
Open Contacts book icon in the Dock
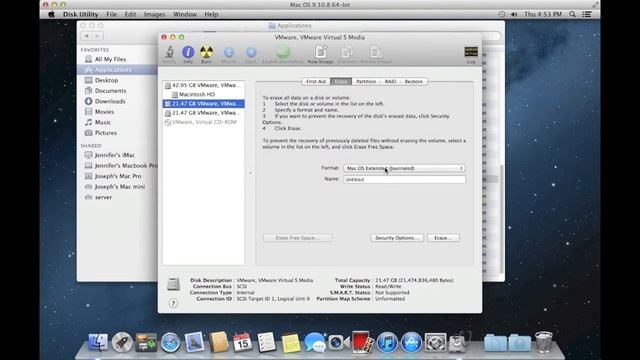point(218,342)
